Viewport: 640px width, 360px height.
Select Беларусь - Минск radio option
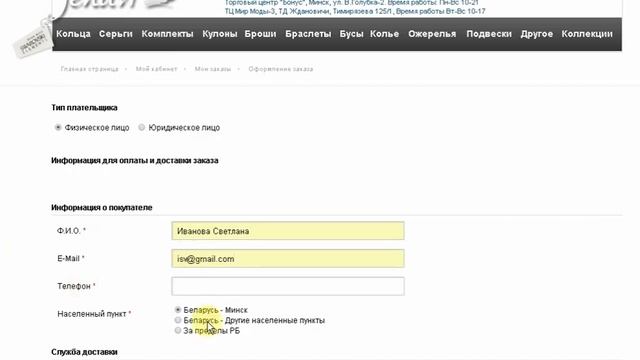pos(178,310)
